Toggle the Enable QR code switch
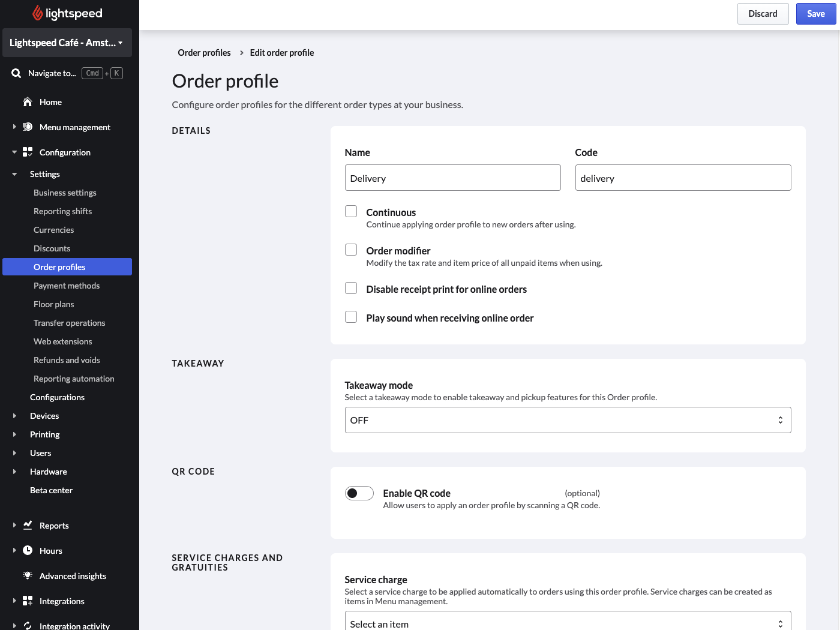The image size is (840, 630). point(359,493)
